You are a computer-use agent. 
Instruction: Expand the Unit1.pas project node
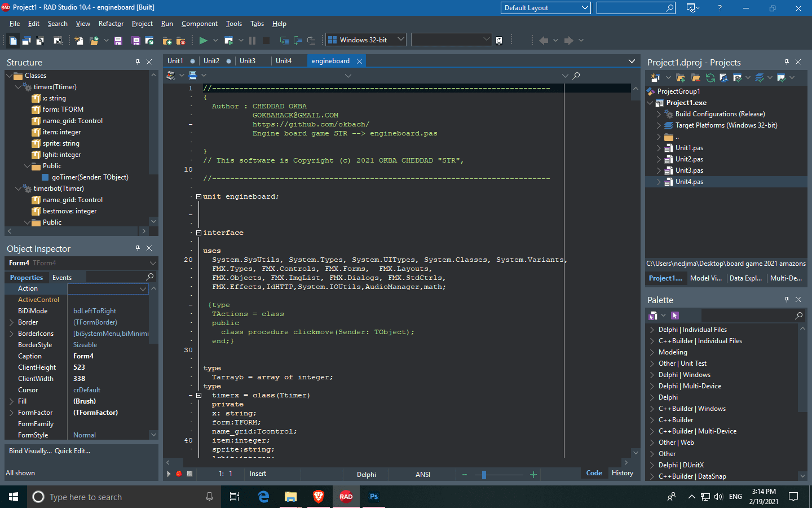pyautogui.click(x=659, y=148)
